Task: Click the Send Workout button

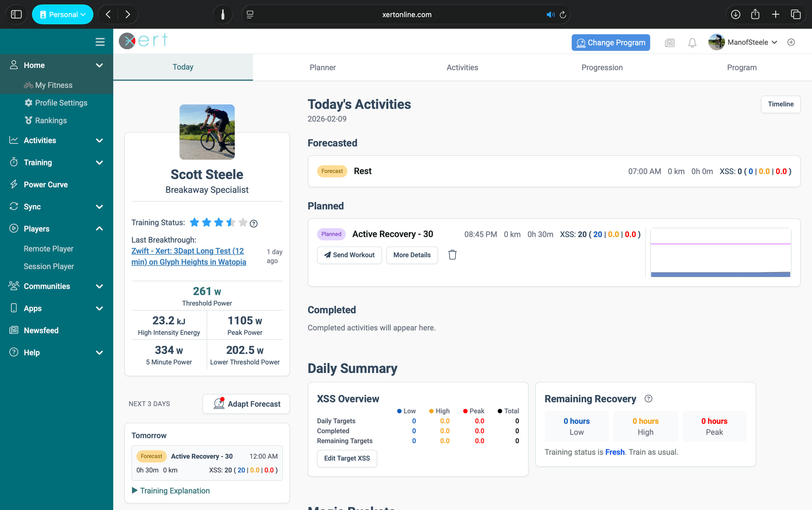Action: [349, 255]
